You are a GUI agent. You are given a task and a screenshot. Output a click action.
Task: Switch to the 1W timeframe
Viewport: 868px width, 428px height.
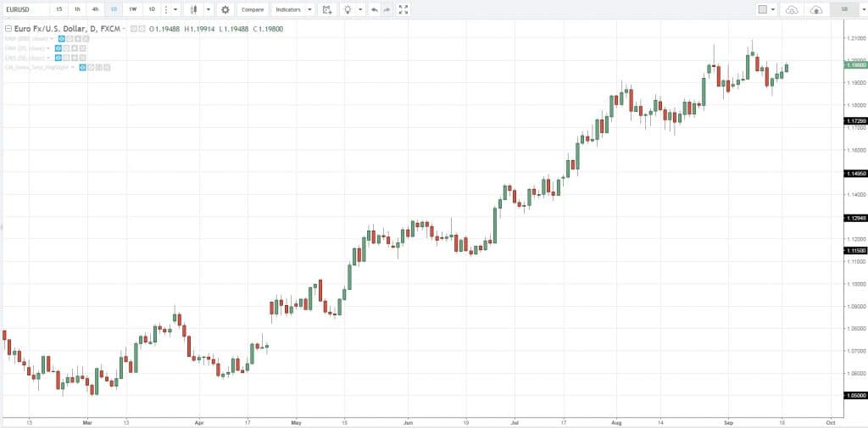pos(132,9)
